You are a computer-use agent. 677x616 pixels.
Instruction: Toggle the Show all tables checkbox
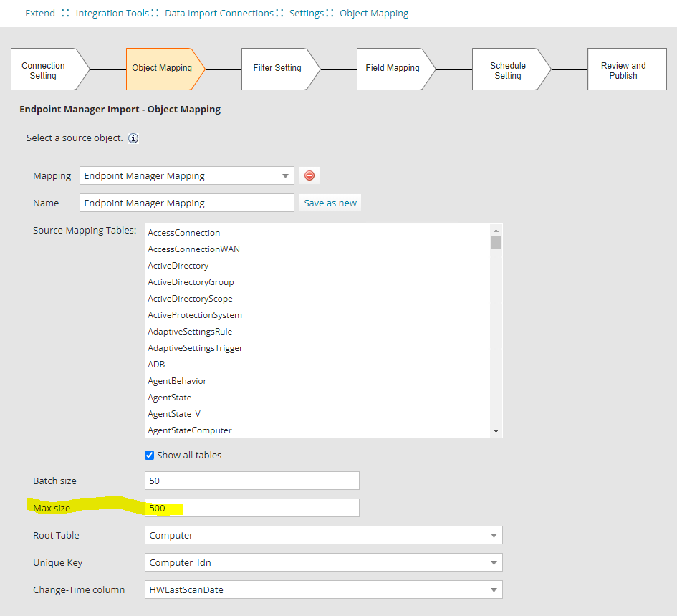tap(149, 455)
